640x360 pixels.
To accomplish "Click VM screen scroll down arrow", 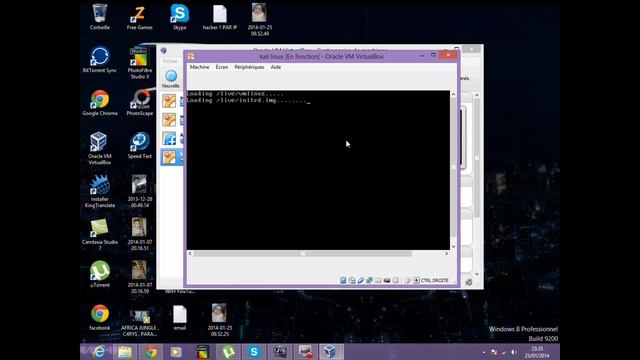I will coord(453,247).
